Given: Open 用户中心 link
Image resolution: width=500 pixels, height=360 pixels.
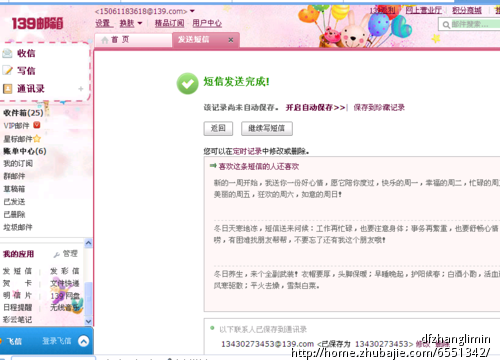Looking at the screenshot, I should click(207, 23).
